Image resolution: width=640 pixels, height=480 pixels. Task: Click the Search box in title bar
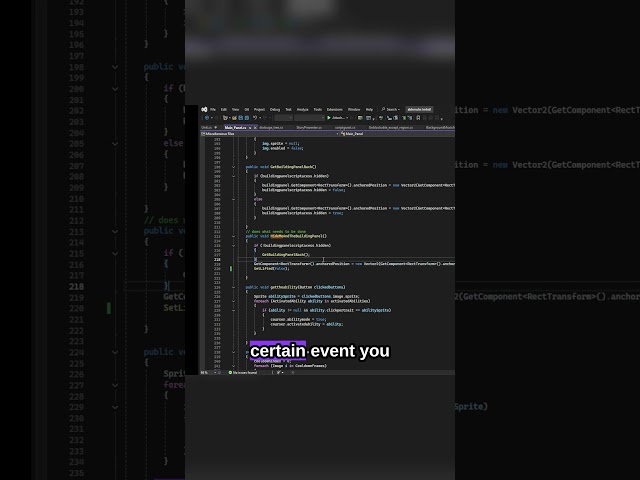(391, 109)
